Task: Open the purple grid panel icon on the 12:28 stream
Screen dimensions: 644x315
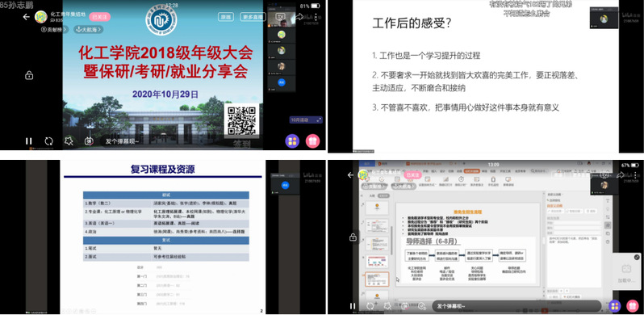Action: (x=292, y=141)
